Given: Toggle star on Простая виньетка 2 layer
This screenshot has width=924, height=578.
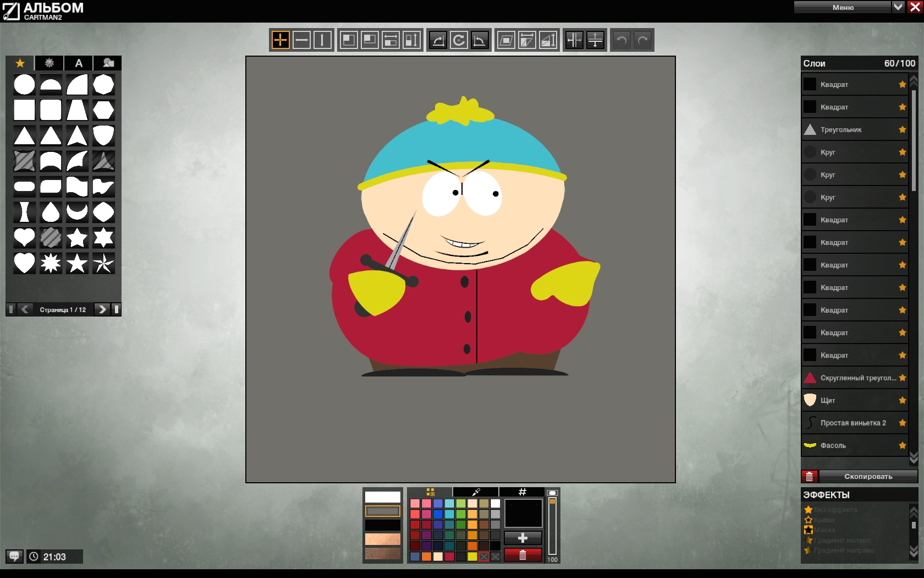Looking at the screenshot, I should pos(902,423).
